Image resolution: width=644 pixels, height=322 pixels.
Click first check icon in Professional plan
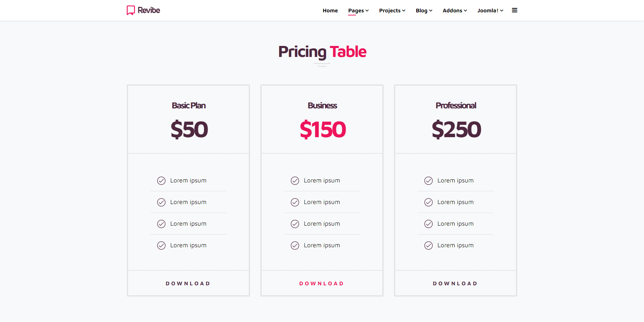coord(429,181)
